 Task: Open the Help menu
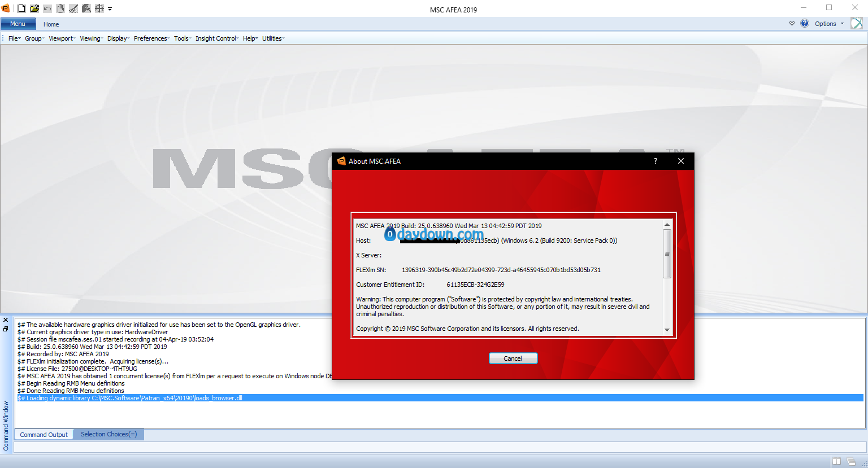tap(250, 38)
